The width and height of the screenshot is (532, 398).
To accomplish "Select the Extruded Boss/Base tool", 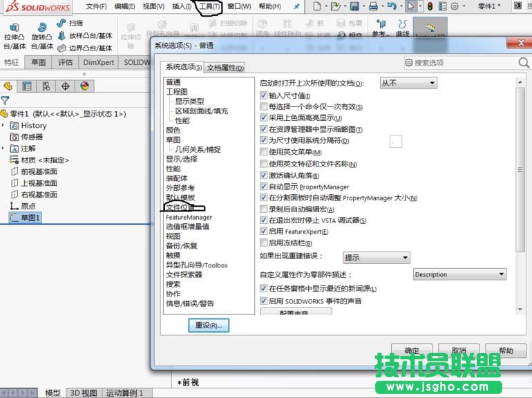I will click(15, 37).
